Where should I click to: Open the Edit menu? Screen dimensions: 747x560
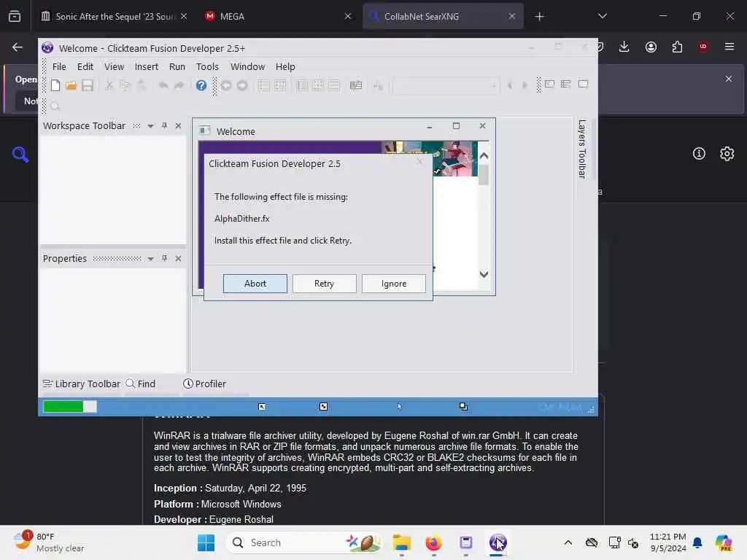pos(85,66)
